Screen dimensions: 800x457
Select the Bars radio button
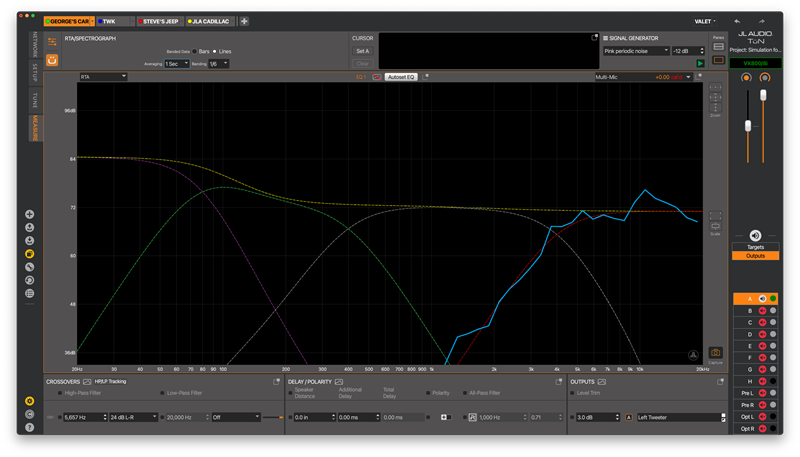click(195, 51)
